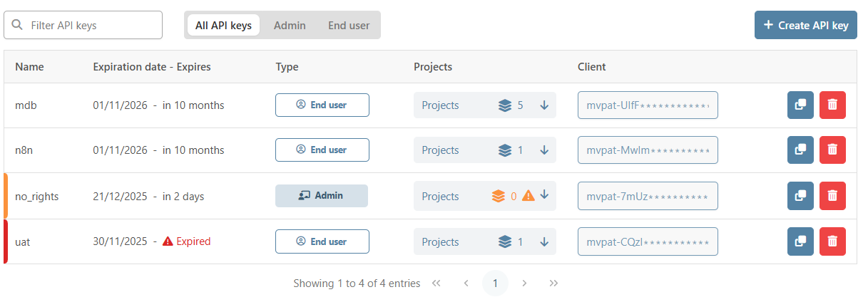This screenshot has width=868, height=302.
Task: Copy the no_rights API key
Action: tap(800, 196)
